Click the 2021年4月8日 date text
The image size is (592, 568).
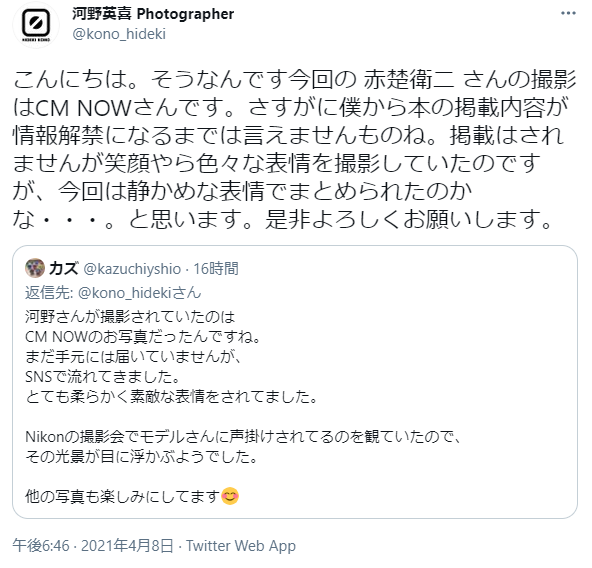click(127, 546)
